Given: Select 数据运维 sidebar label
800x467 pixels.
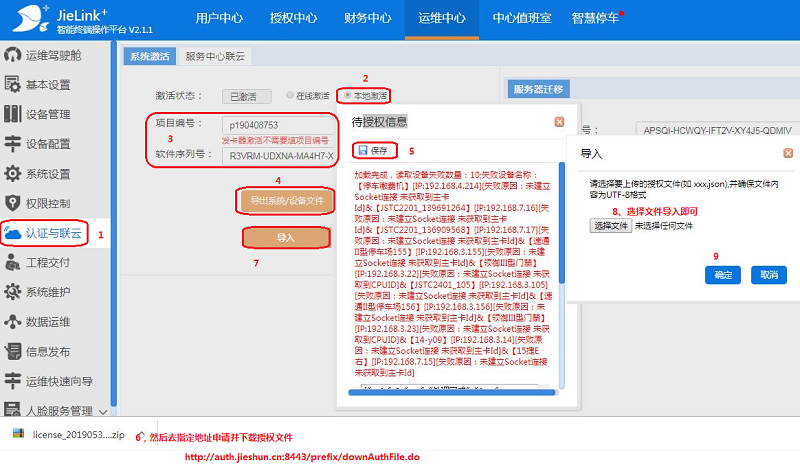Looking at the screenshot, I should [48, 322].
